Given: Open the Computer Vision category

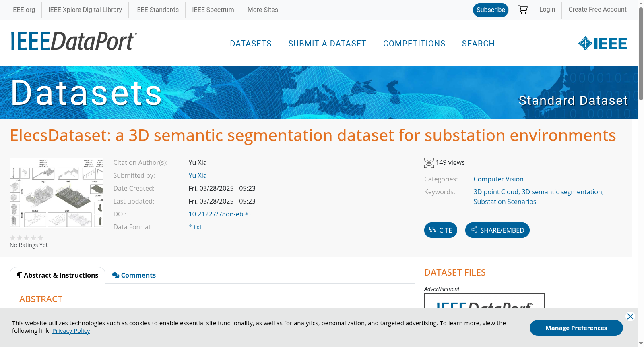Looking at the screenshot, I should [x=499, y=179].
